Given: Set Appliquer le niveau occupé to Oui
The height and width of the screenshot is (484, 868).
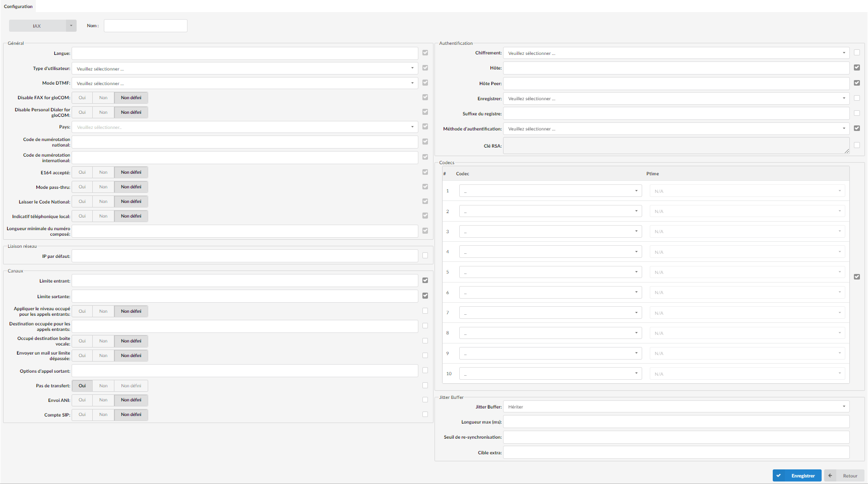Looking at the screenshot, I should (x=82, y=311).
